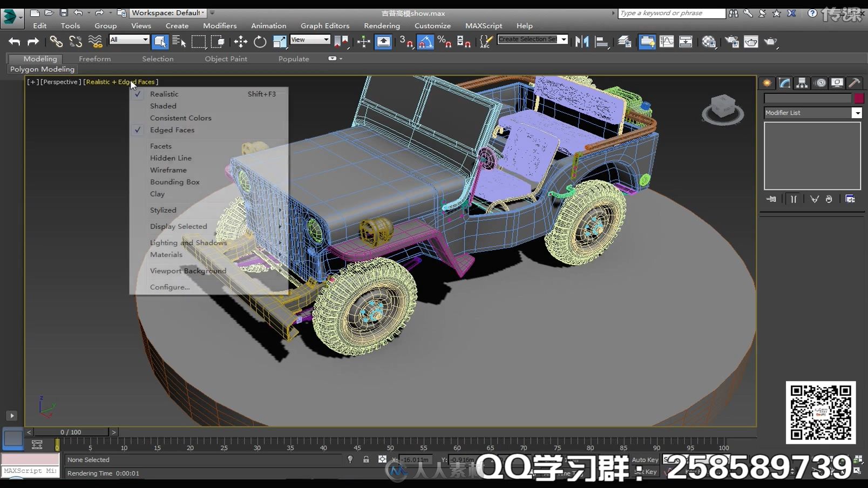Open the Create command panel tab
Image resolution: width=868 pixels, height=488 pixels.
[767, 83]
